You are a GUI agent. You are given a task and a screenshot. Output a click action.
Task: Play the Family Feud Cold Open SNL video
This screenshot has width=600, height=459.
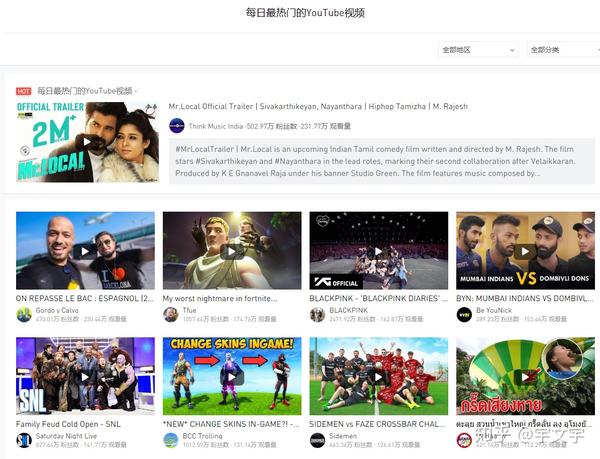coord(85,376)
